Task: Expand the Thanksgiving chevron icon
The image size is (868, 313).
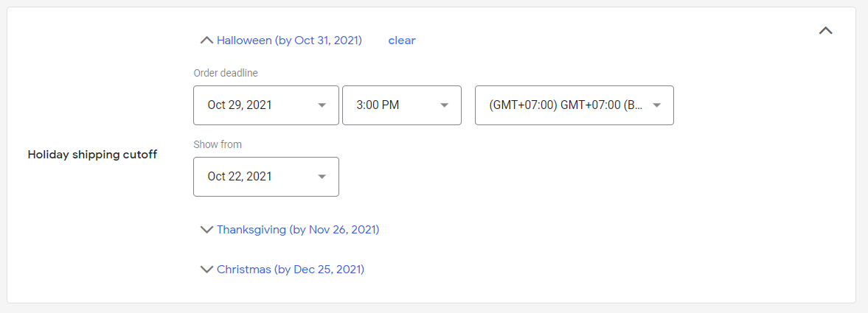Action: 206,230
